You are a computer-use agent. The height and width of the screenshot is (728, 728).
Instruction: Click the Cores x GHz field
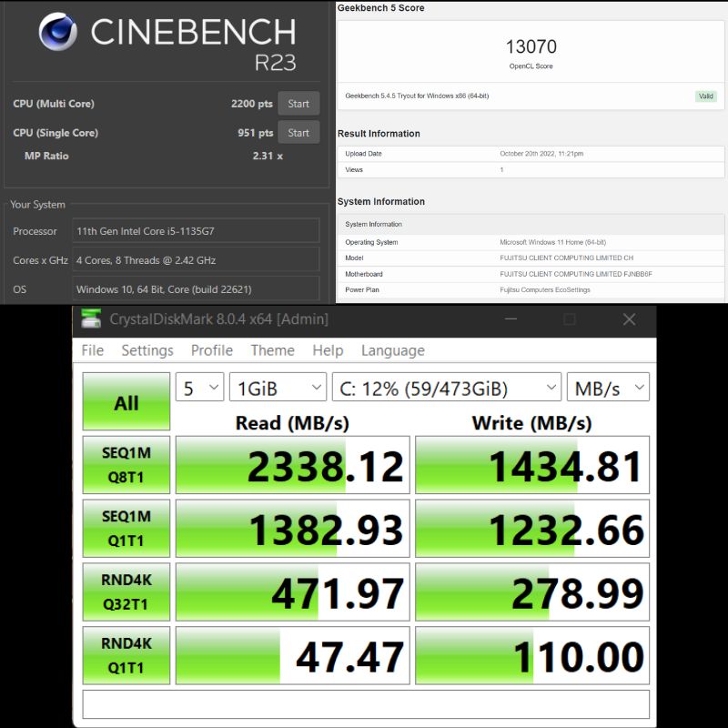[x=196, y=260]
